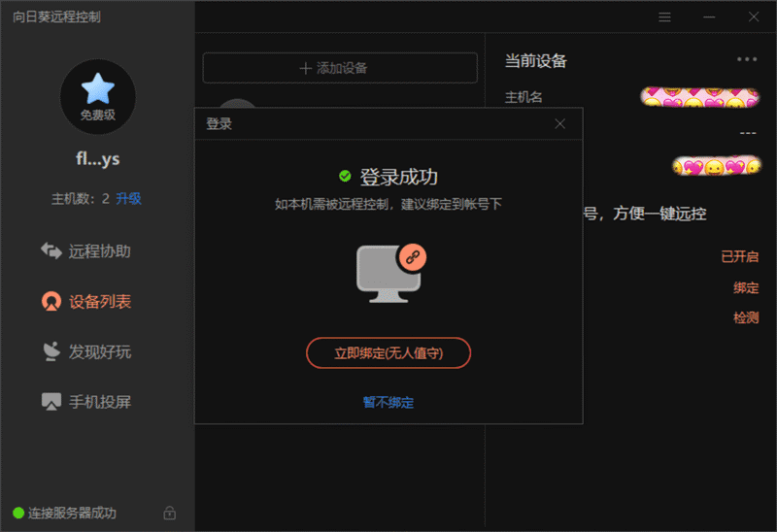The image size is (777, 532).
Task: Click the 升级 upgrade link
Action: [x=128, y=199]
